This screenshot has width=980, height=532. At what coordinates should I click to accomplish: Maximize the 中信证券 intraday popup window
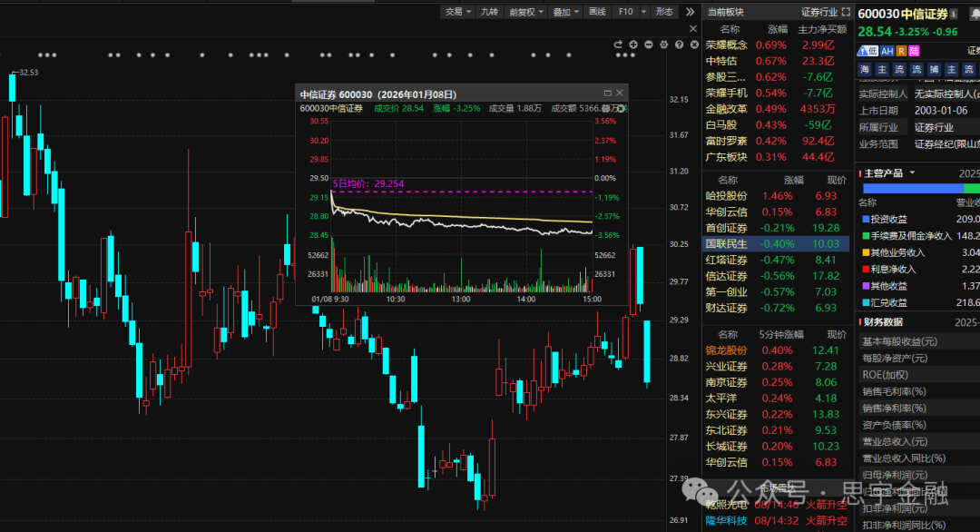click(x=607, y=93)
